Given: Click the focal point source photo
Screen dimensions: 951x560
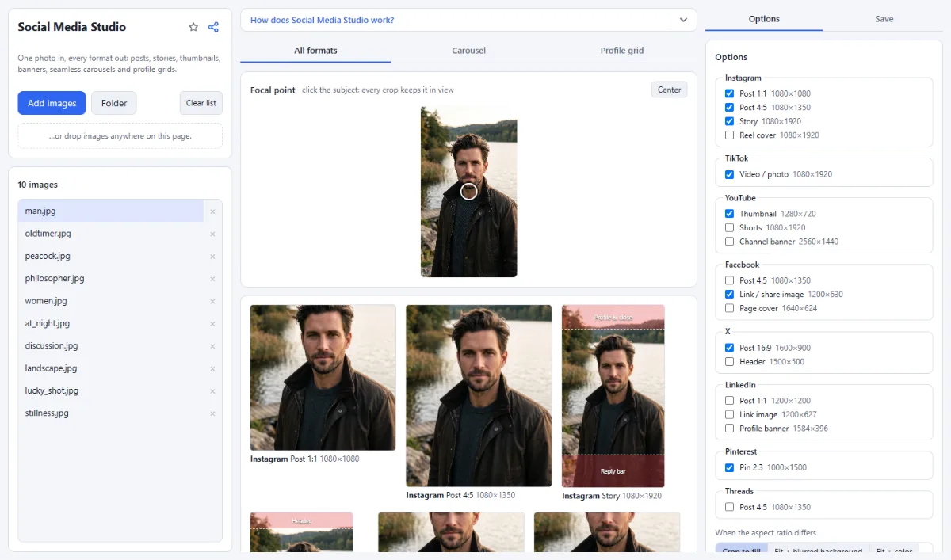Looking at the screenshot, I should tap(469, 192).
